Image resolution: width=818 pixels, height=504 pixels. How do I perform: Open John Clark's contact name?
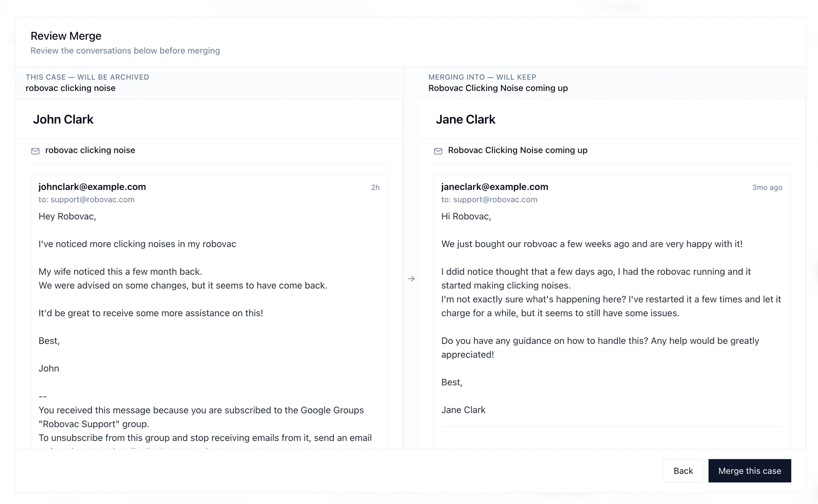tap(63, 119)
